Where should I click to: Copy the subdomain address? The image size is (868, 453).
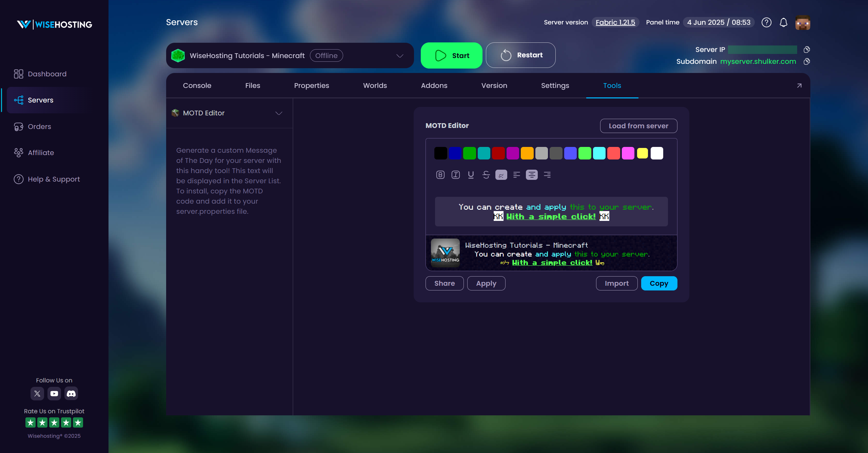point(807,61)
